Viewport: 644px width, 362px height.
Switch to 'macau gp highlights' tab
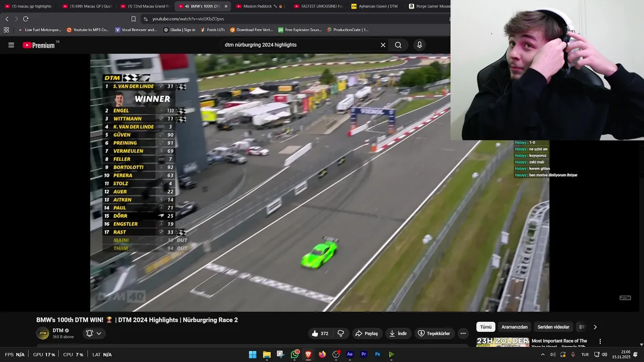(28, 6)
